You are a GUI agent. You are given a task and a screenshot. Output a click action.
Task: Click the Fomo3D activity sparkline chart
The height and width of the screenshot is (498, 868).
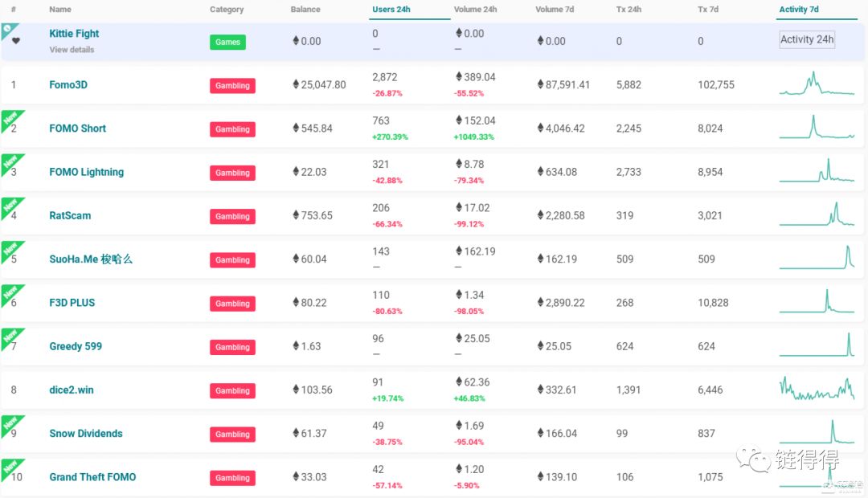tap(817, 84)
